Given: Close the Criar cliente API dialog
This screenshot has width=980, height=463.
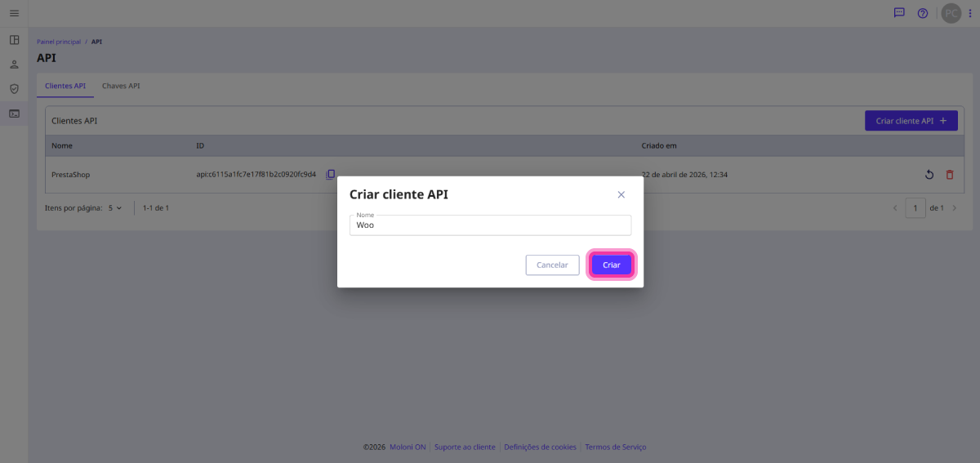Looking at the screenshot, I should pos(621,194).
